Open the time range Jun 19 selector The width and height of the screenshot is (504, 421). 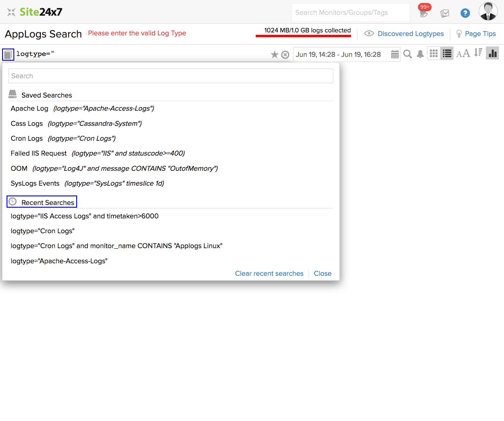338,55
